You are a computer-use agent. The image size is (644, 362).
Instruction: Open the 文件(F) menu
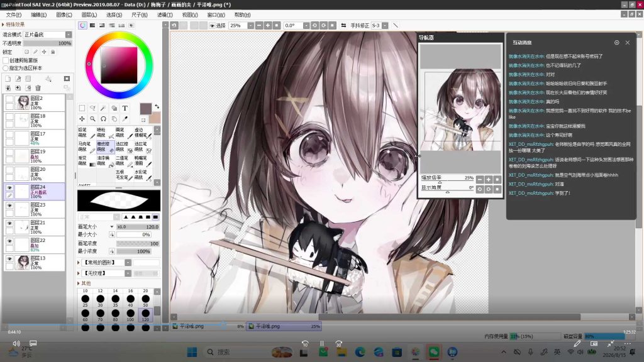14,15
